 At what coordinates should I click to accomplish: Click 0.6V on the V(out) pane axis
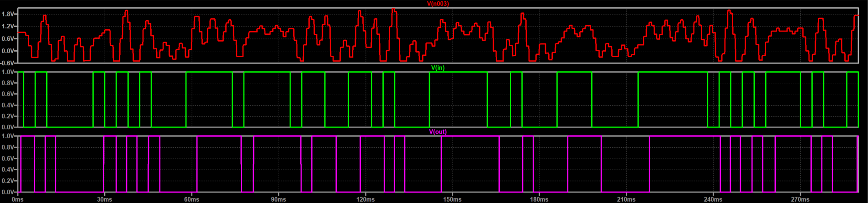[x=8, y=158]
